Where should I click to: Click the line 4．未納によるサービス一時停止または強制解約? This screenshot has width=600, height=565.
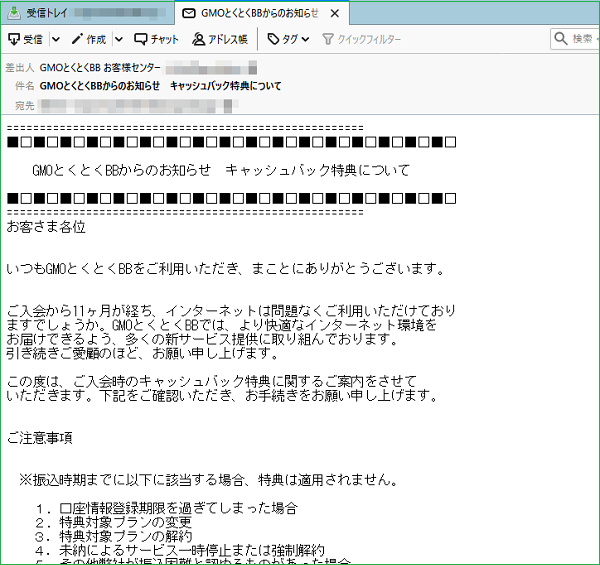(x=179, y=550)
